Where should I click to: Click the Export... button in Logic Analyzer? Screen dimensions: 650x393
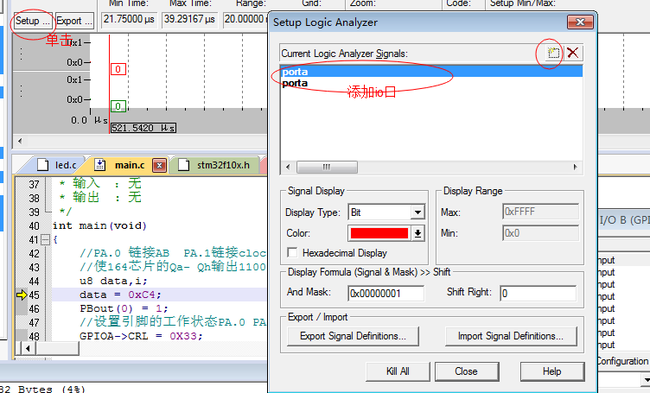(74, 21)
